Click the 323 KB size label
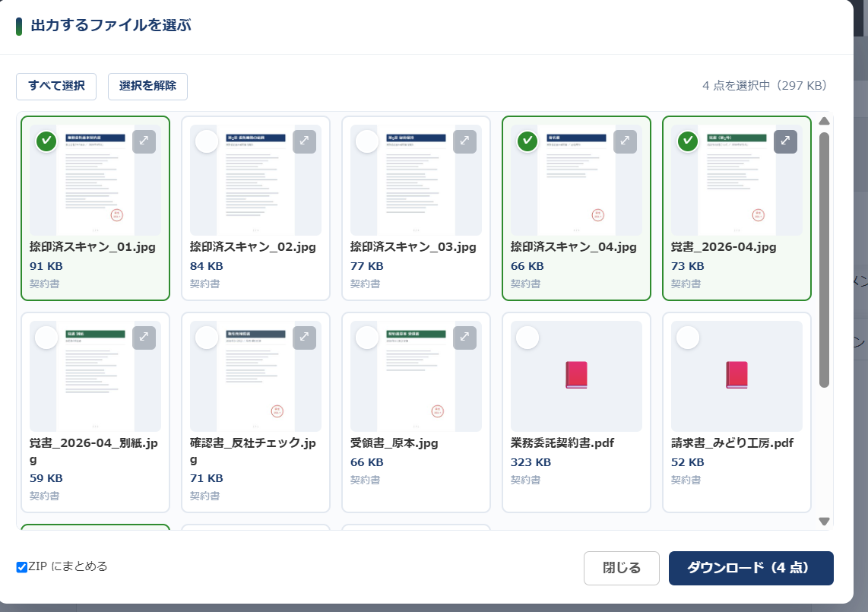Image resolution: width=868 pixels, height=612 pixels. (x=531, y=462)
